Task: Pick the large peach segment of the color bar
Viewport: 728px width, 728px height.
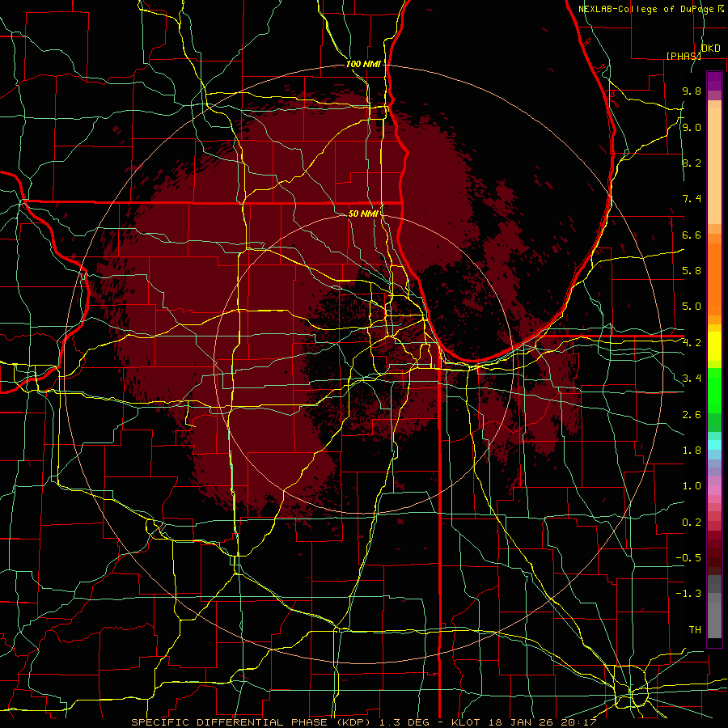Action: coord(714,166)
